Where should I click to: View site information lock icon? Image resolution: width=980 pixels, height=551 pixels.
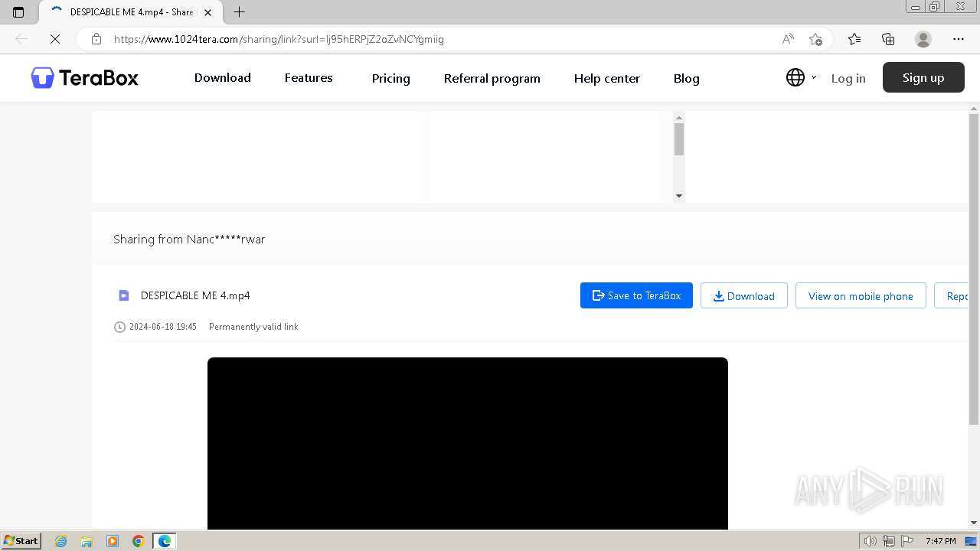pyautogui.click(x=96, y=39)
